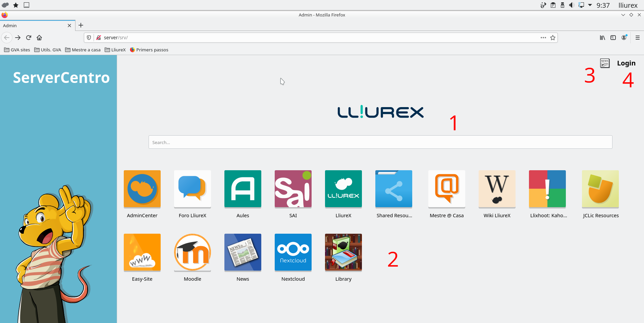Launch the Moodle app icon

192,252
